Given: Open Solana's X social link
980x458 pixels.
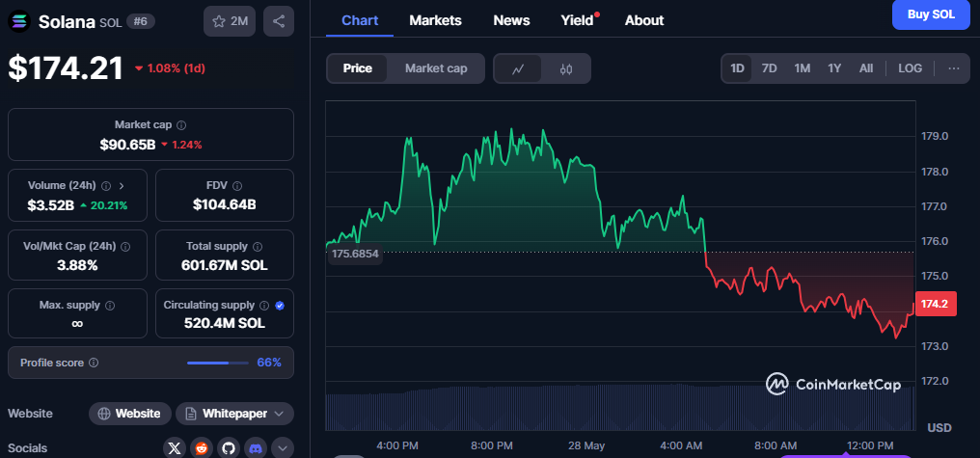Looking at the screenshot, I should pyautogui.click(x=175, y=448).
